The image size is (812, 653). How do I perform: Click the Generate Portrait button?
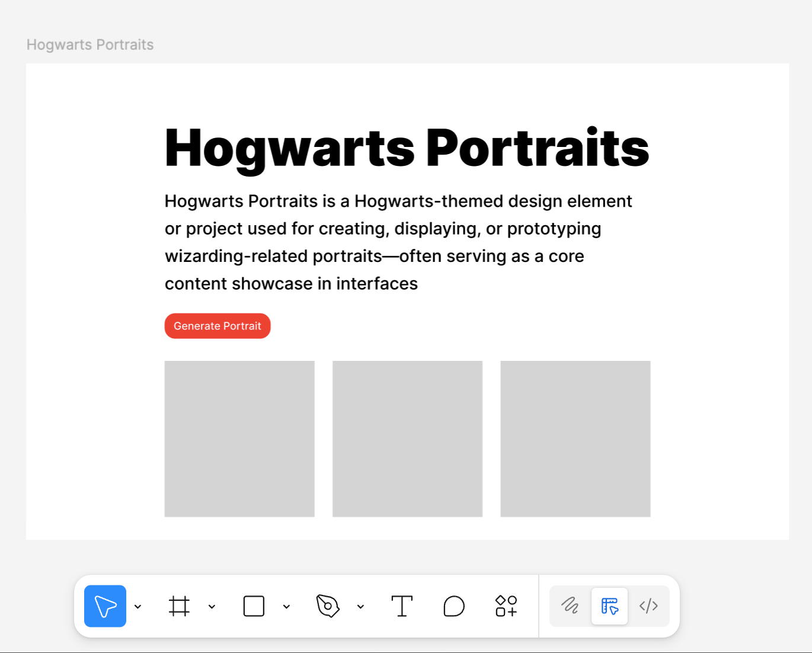coord(218,326)
